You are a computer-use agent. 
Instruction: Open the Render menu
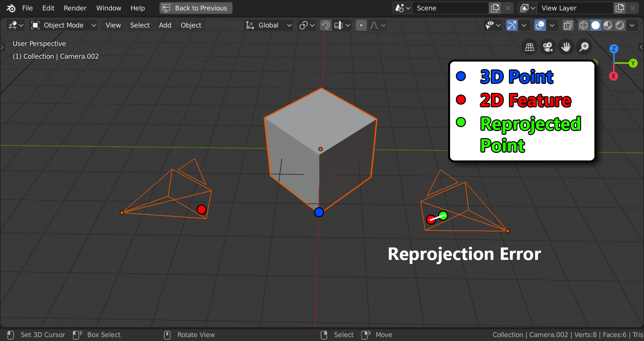click(x=75, y=8)
